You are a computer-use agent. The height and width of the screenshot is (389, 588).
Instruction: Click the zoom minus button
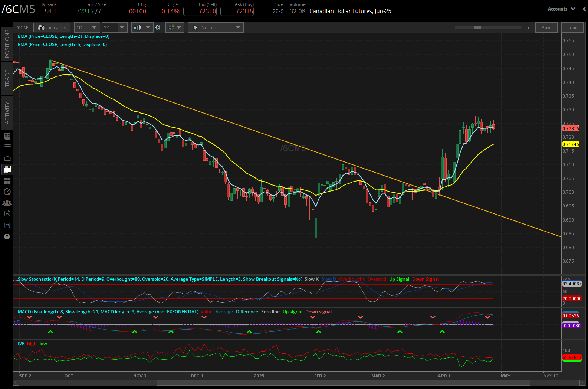point(448,28)
